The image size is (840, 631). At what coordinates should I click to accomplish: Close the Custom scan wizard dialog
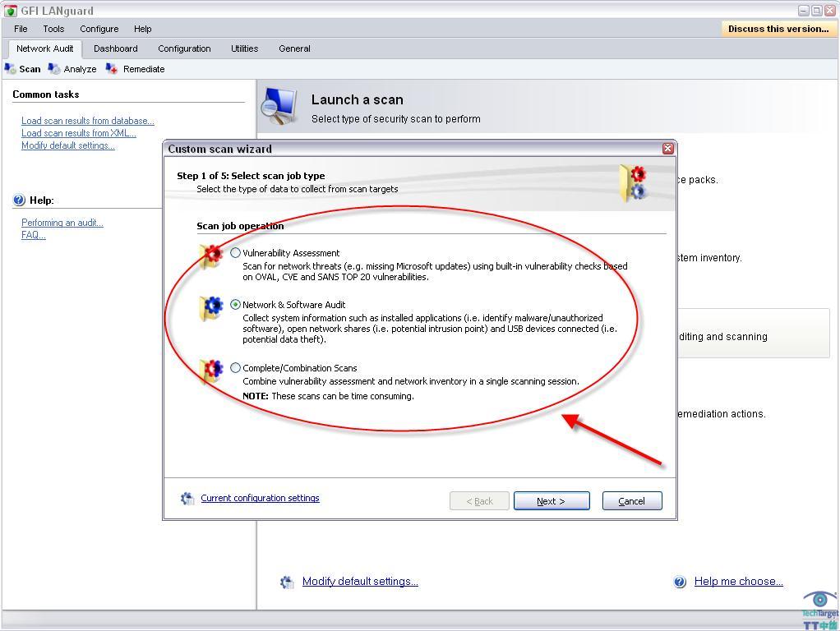[667, 149]
